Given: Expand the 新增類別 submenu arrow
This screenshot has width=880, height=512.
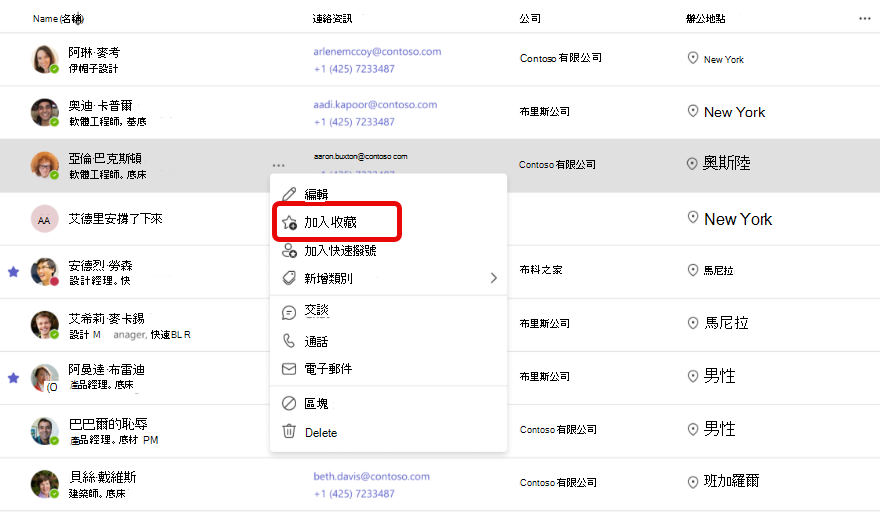Looking at the screenshot, I should (x=493, y=278).
